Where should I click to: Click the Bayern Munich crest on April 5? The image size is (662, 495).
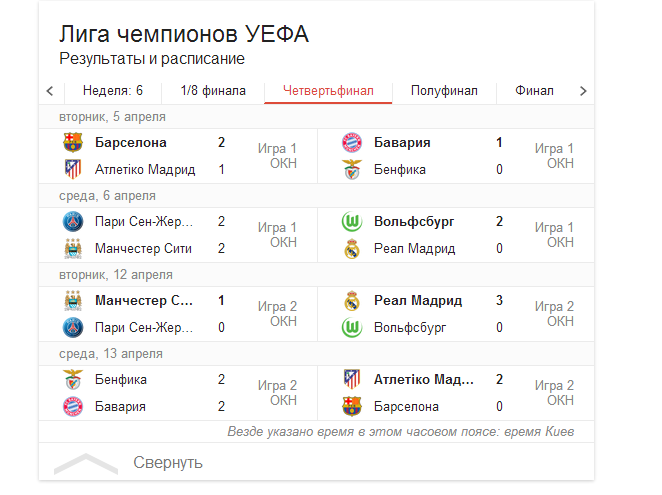click(352, 142)
